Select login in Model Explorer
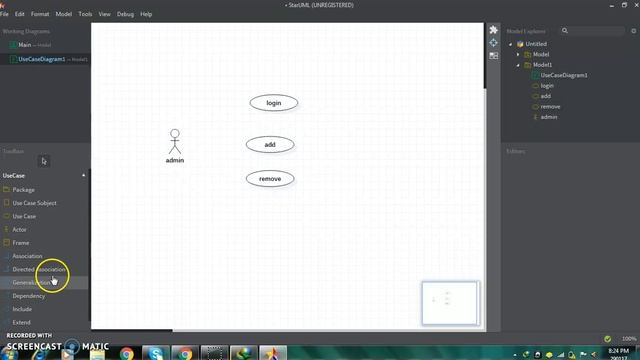The width and height of the screenshot is (640, 360). [x=547, y=86]
